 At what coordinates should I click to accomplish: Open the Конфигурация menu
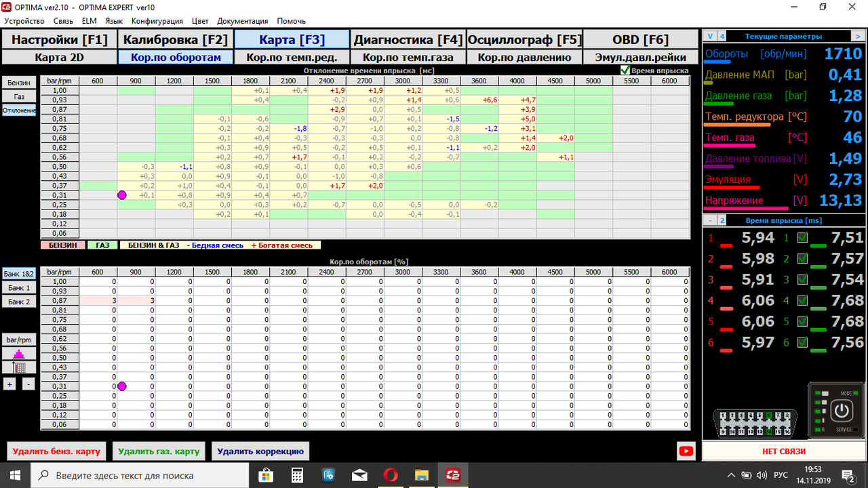[157, 21]
